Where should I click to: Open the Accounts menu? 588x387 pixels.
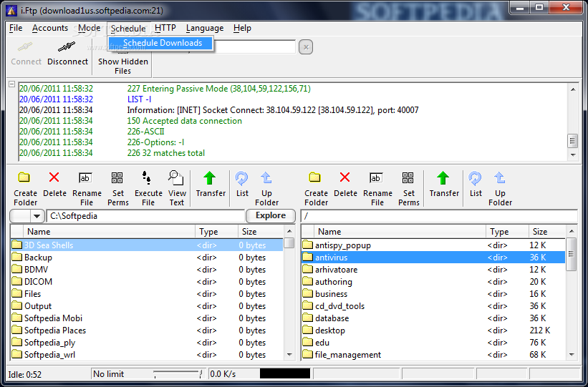pos(50,28)
